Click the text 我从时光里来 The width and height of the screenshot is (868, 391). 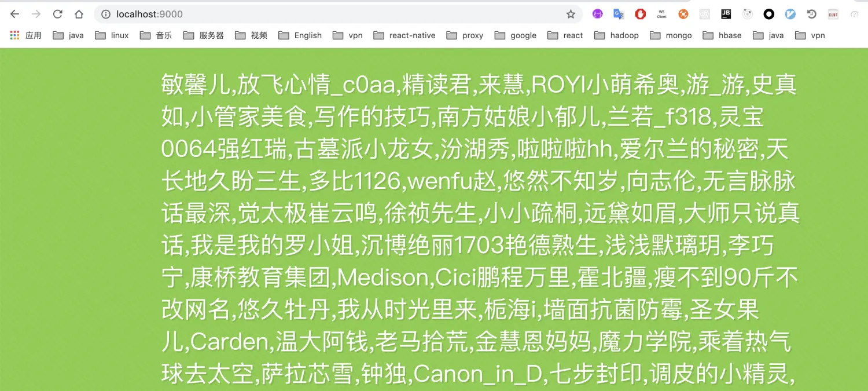[x=407, y=310]
